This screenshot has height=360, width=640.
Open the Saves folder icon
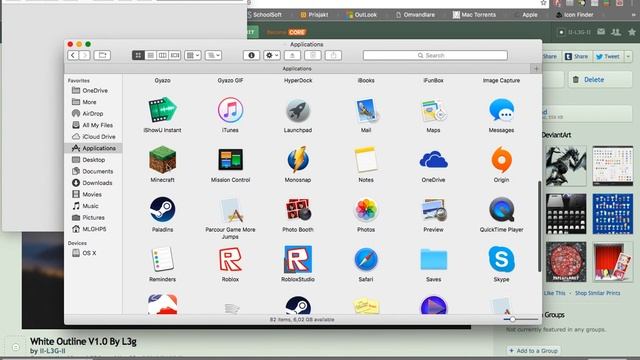click(x=433, y=259)
